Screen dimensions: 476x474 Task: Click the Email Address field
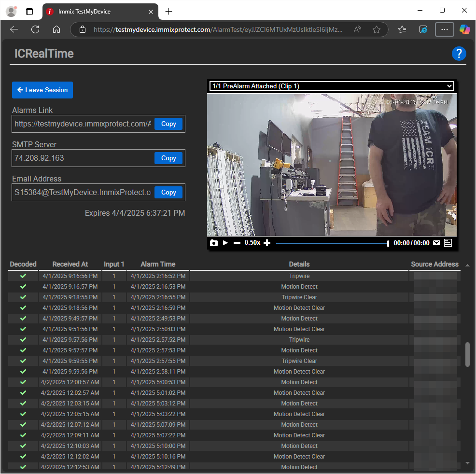click(83, 193)
